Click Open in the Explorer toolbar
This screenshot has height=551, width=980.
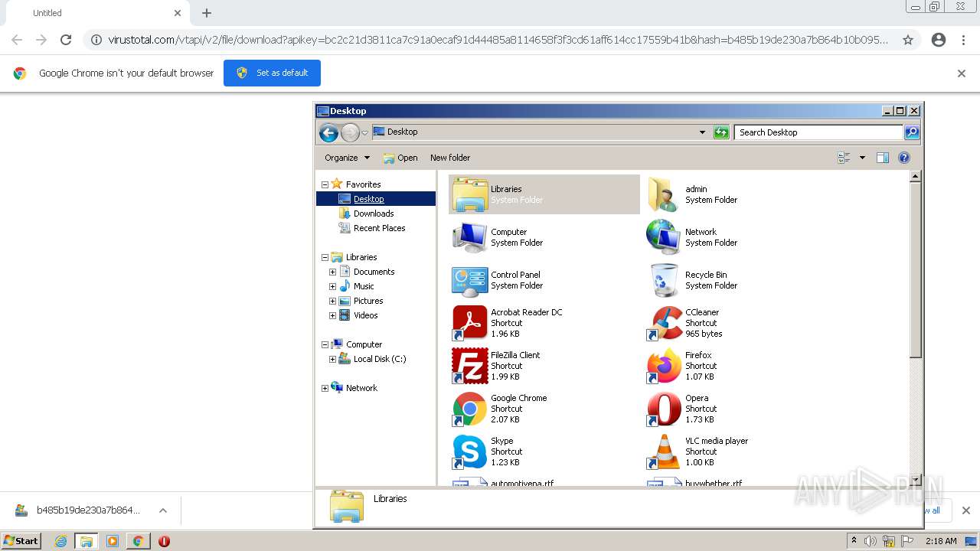pyautogui.click(x=400, y=158)
